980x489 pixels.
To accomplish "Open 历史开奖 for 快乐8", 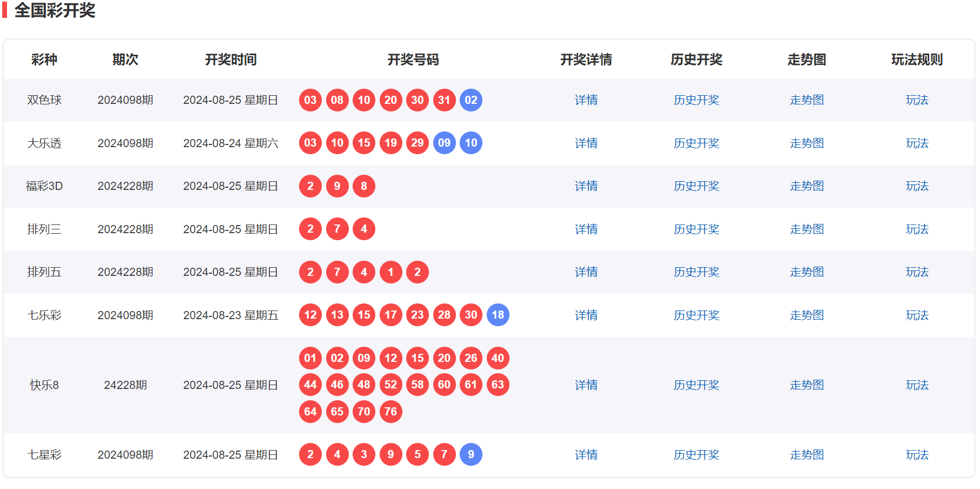I will (696, 385).
